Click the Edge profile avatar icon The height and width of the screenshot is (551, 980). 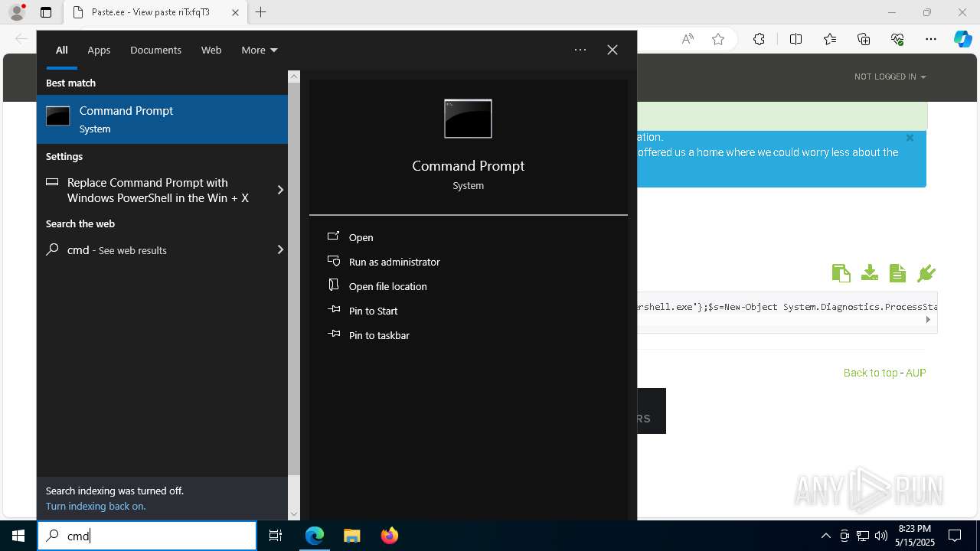[17, 12]
